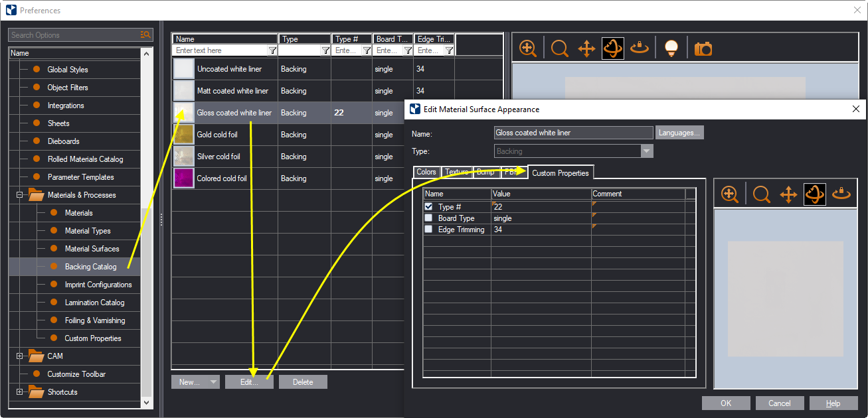The width and height of the screenshot is (868, 418).
Task: Expand the CAM tree node
Action: point(20,356)
